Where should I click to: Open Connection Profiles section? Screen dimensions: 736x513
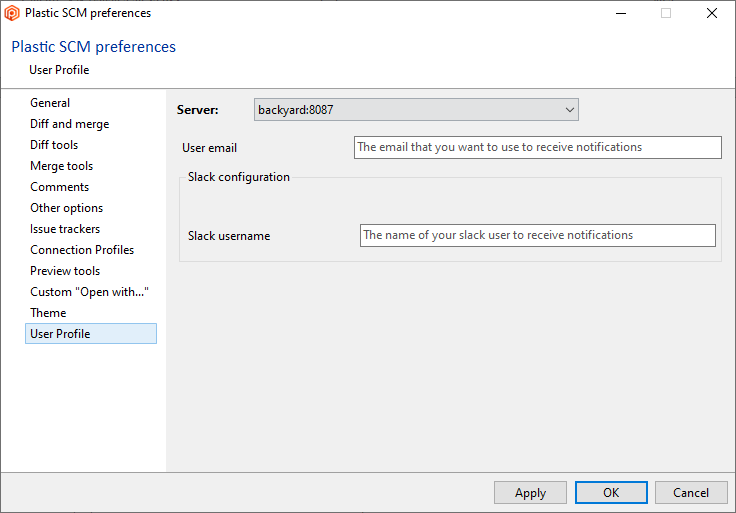point(82,250)
